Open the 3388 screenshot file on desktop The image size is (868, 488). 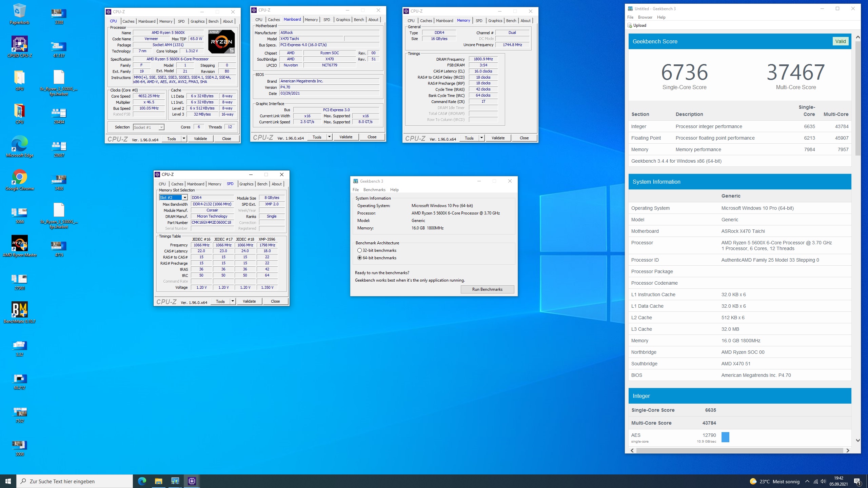coord(59,16)
